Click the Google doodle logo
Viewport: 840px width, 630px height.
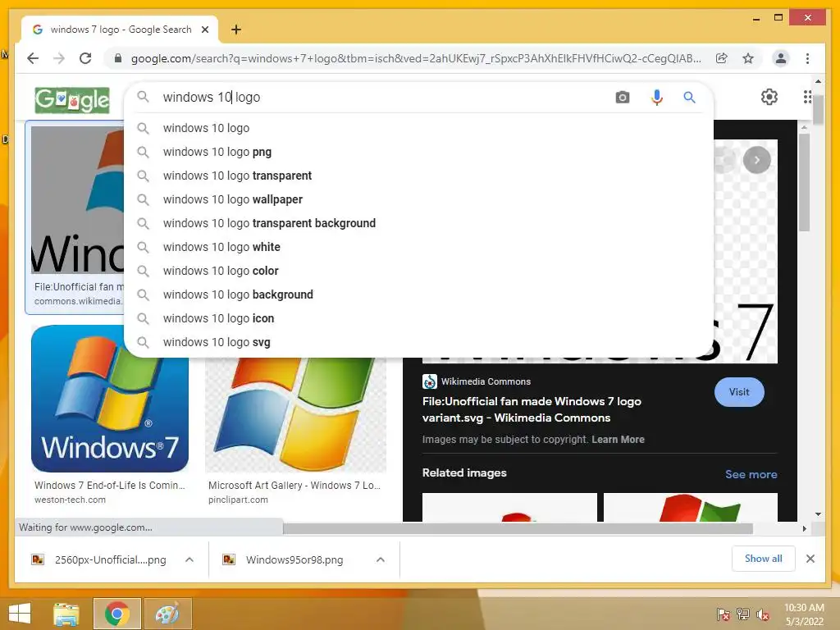(x=72, y=100)
